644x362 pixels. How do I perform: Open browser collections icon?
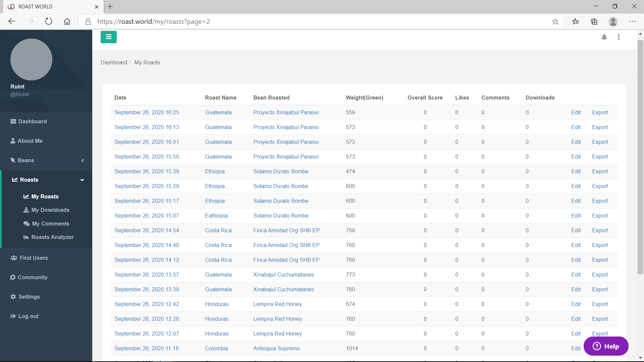[x=594, y=21]
